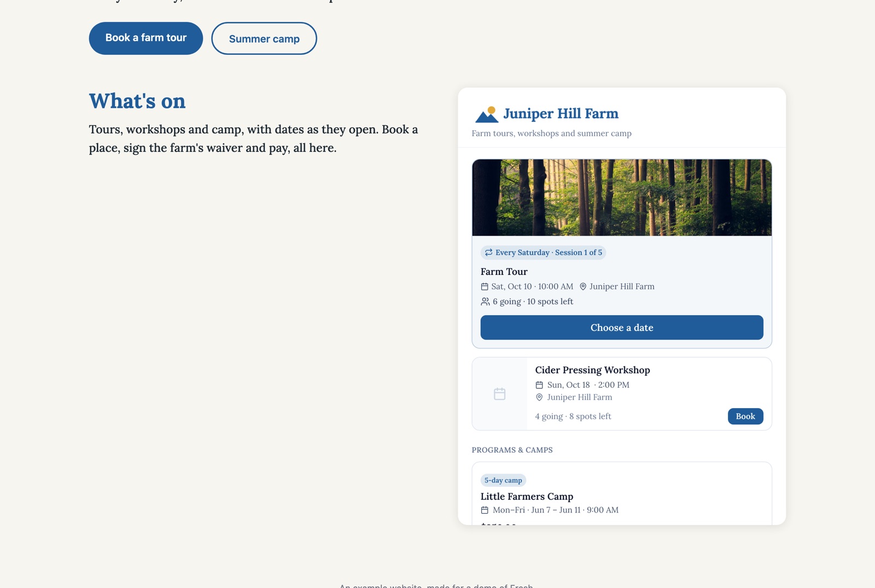Image resolution: width=875 pixels, height=588 pixels.
Task: Open the Little Farmers Camp title
Action: (x=527, y=496)
